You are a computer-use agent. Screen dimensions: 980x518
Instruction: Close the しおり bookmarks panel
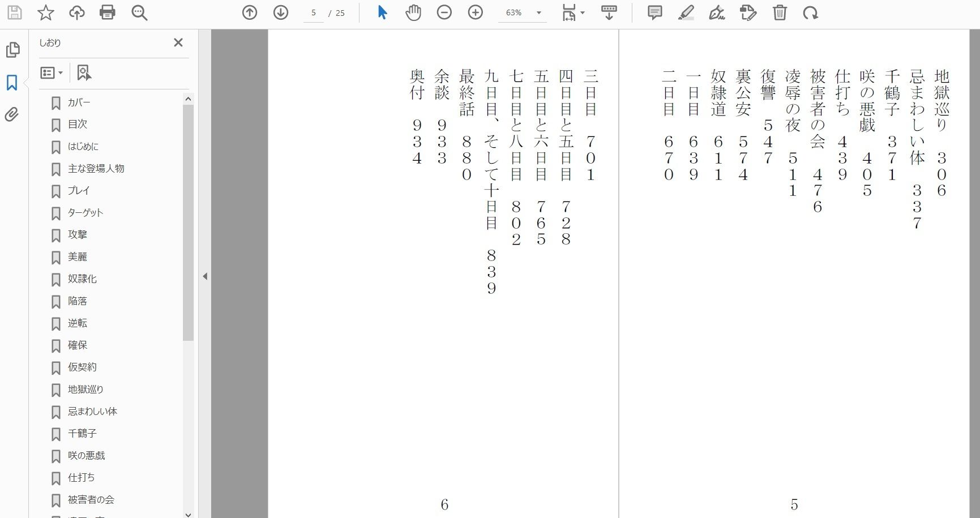pyautogui.click(x=178, y=42)
